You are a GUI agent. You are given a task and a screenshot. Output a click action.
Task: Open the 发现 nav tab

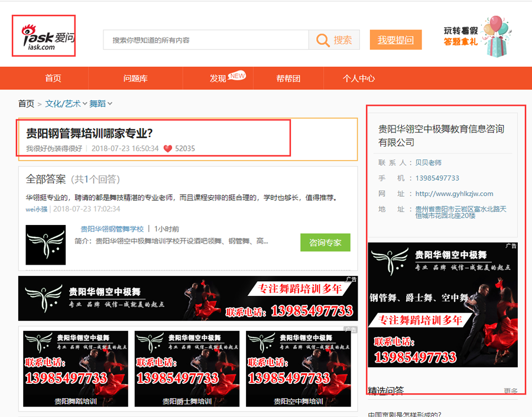[x=218, y=79]
